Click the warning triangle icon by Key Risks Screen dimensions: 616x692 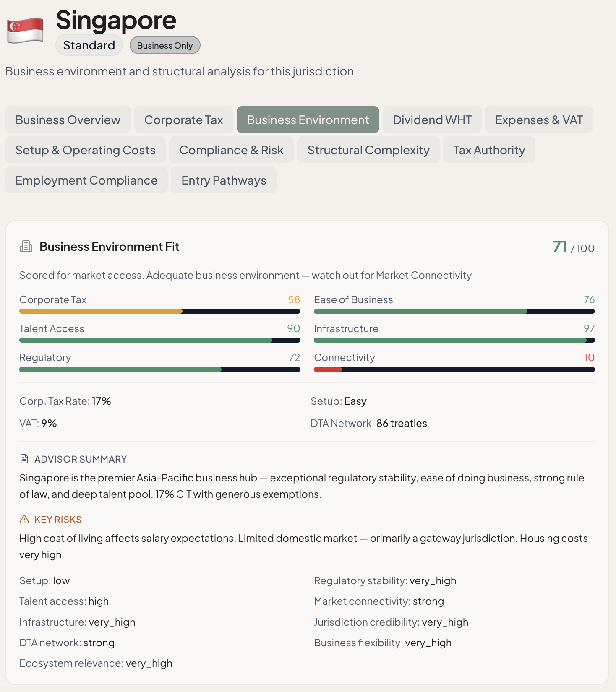click(24, 519)
